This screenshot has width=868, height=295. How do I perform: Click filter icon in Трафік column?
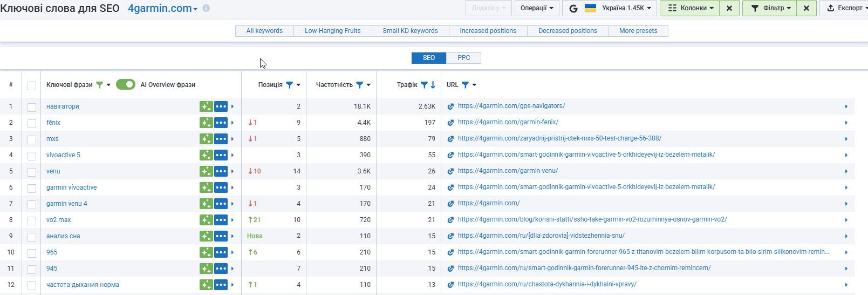point(424,85)
